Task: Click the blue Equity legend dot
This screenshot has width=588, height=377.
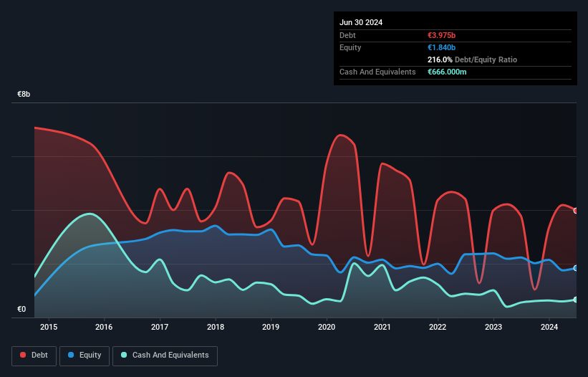Action: coord(71,355)
